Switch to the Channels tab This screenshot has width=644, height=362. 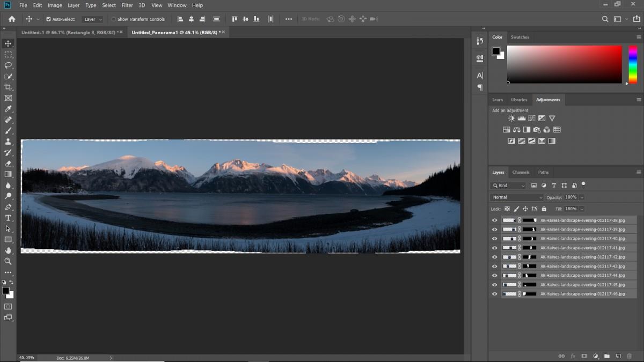click(x=521, y=172)
